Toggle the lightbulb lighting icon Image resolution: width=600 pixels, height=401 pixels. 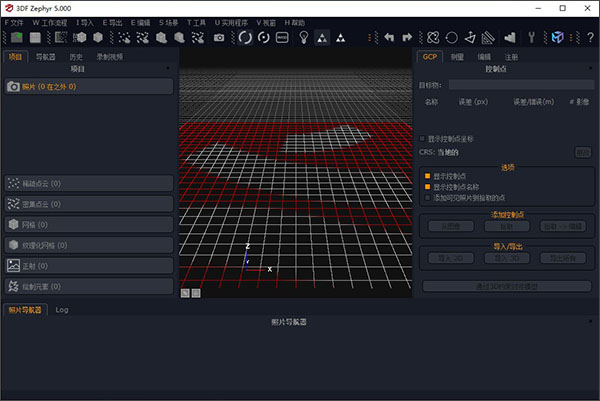pos(303,37)
